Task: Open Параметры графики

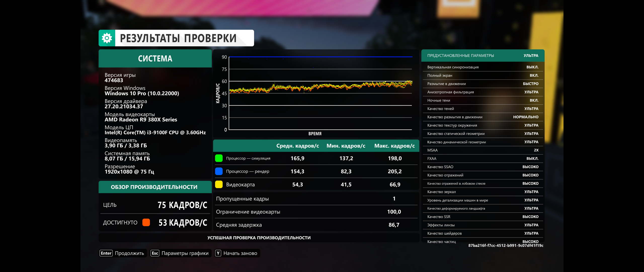Action: [185, 253]
